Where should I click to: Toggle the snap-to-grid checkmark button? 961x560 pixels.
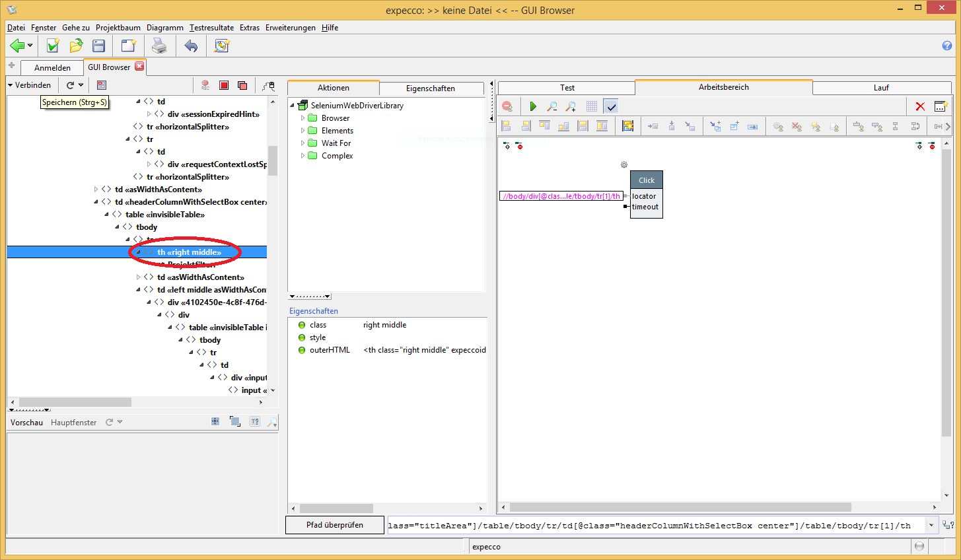(611, 106)
